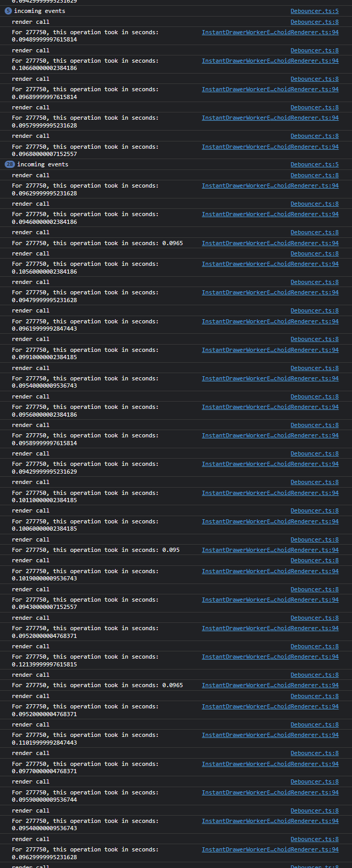
Task: Select the '28 incoming events' log text
Action: pos(43,164)
